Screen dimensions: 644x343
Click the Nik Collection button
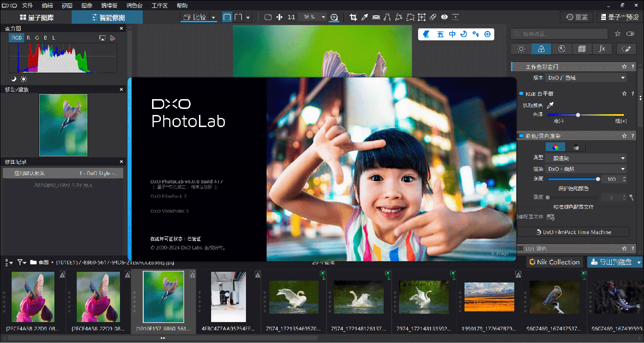[554, 262]
